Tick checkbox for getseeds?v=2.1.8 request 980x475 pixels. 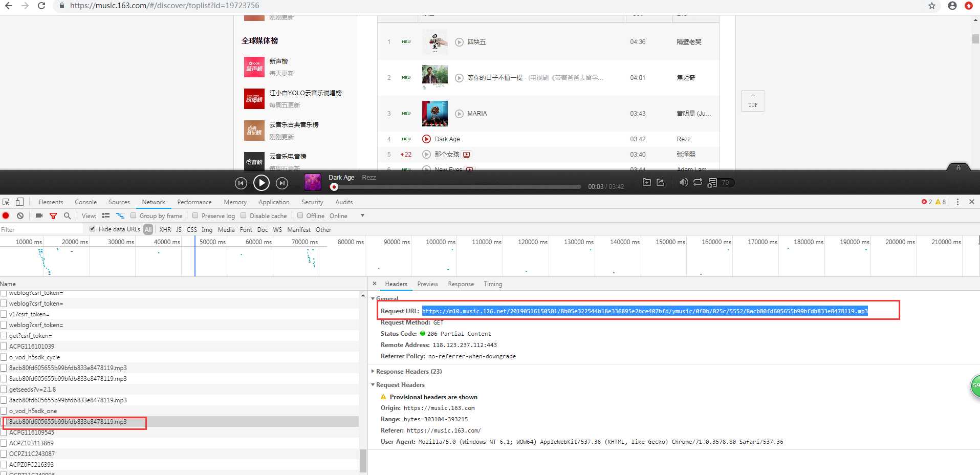tap(4, 390)
